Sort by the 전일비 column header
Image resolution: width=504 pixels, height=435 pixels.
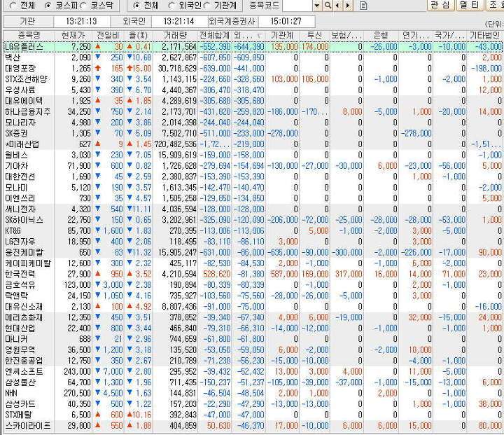tap(108, 35)
